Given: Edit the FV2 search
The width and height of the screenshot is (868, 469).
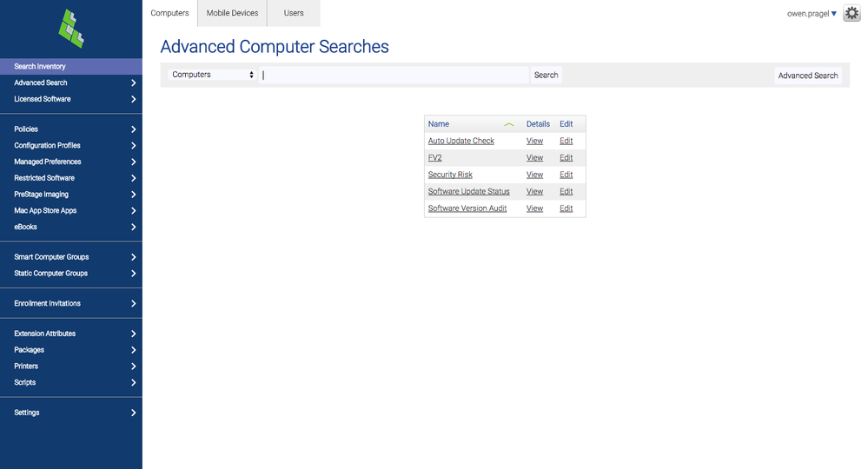Looking at the screenshot, I should pos(566,157).
